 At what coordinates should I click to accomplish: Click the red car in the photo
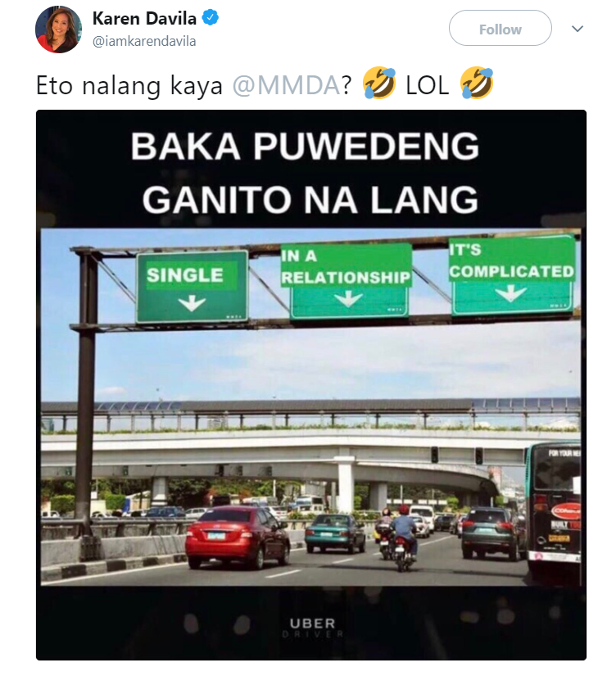point(237,537)
